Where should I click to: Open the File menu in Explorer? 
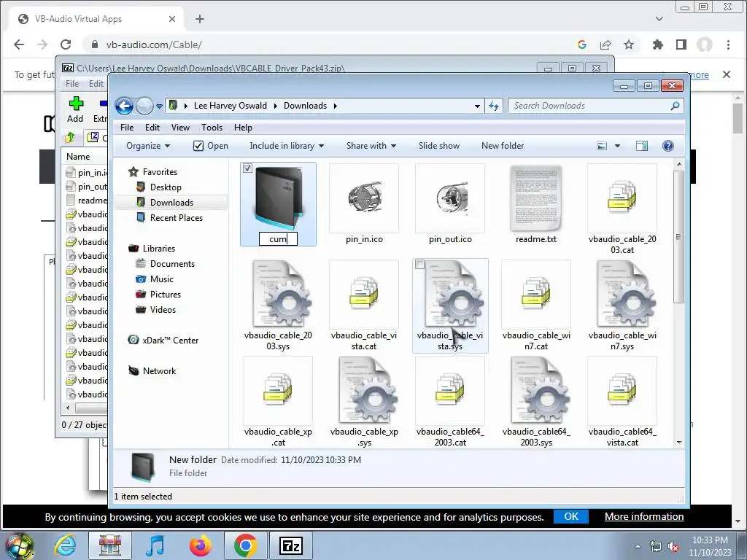click(x=127, y=127)
